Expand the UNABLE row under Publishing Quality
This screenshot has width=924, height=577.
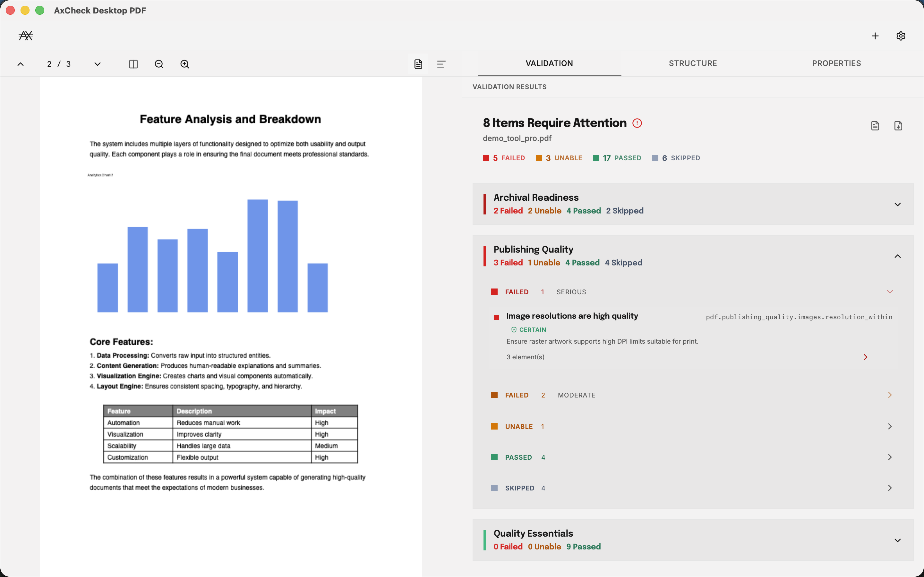890,426
